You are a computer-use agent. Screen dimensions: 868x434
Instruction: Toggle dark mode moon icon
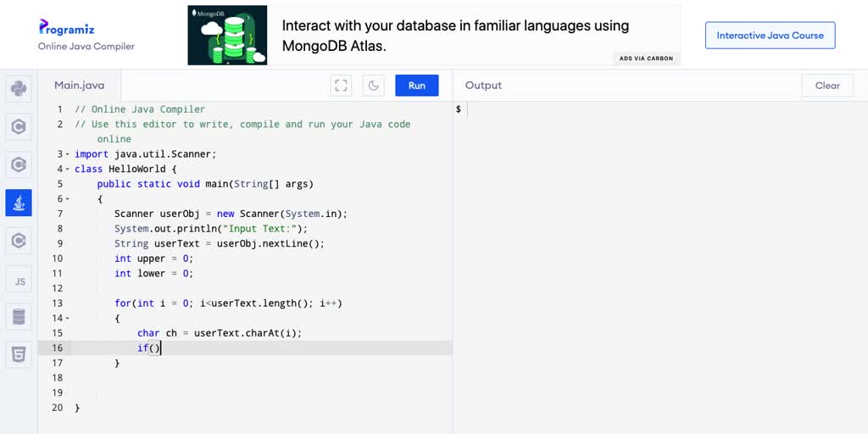click(374, 86)
